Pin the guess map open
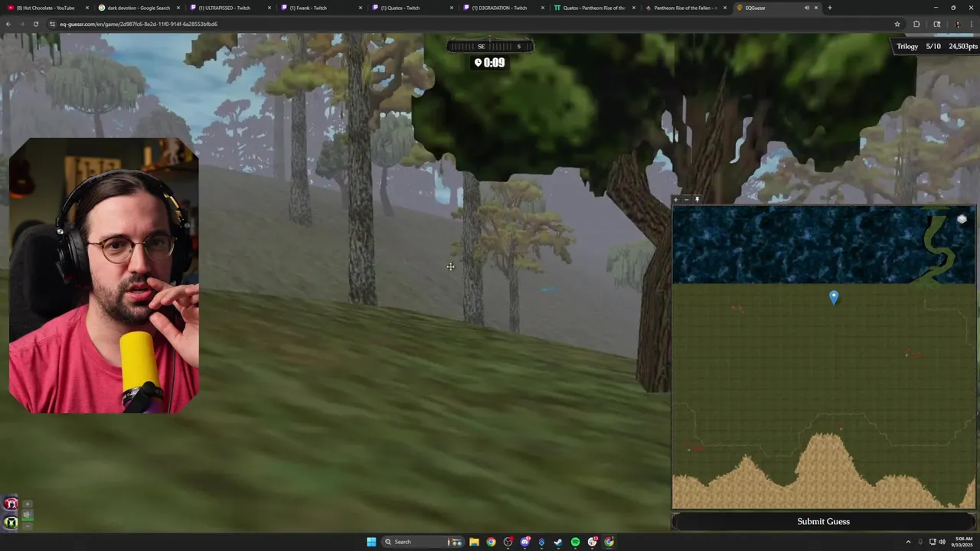 pyautogui.click(x=697, y=199)
